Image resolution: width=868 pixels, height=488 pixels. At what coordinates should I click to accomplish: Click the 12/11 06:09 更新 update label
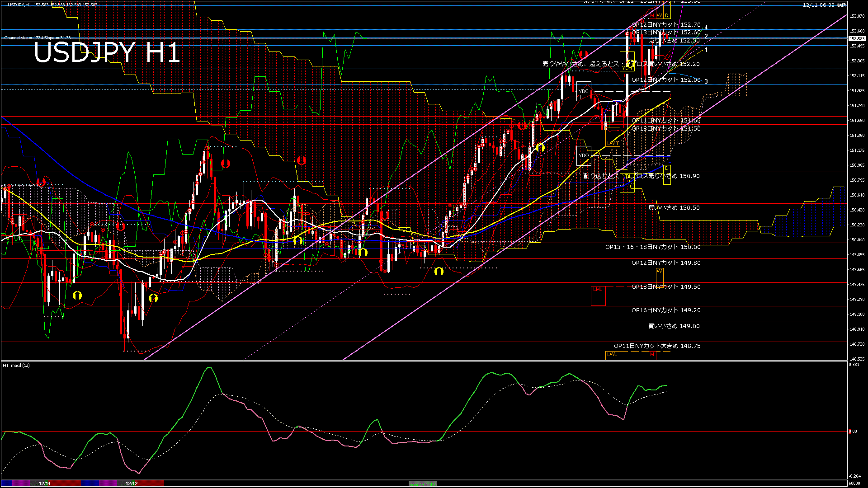coord(824,5)
